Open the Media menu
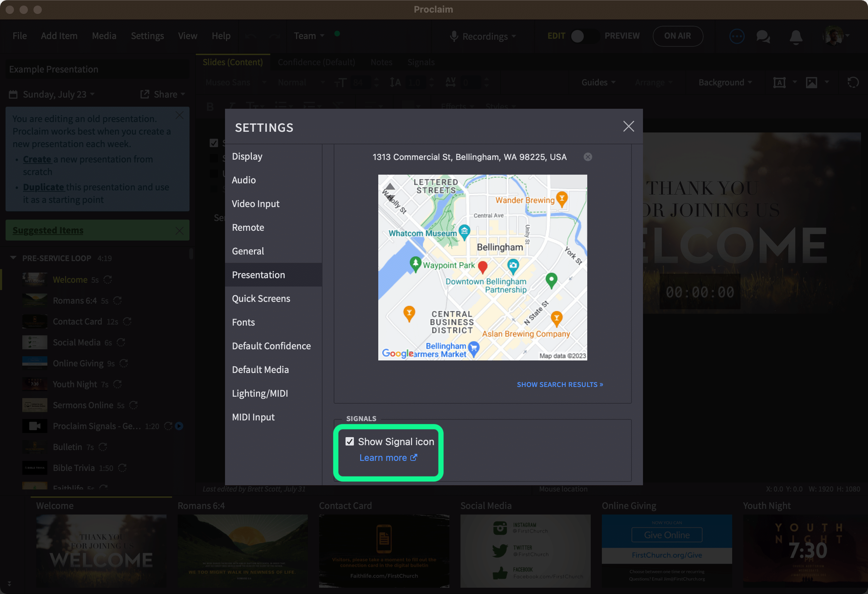This screenshot has width=868, height=594. (x=104, y=36)
